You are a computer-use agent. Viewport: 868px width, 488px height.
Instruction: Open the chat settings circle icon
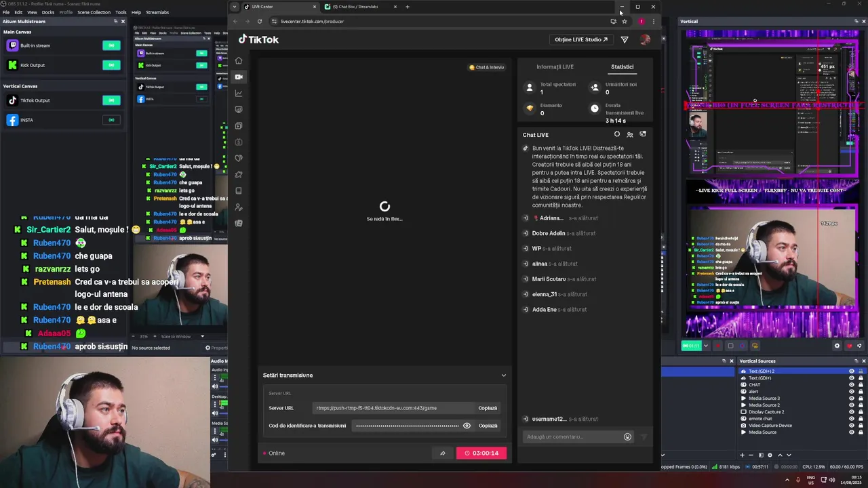[616, 134]
